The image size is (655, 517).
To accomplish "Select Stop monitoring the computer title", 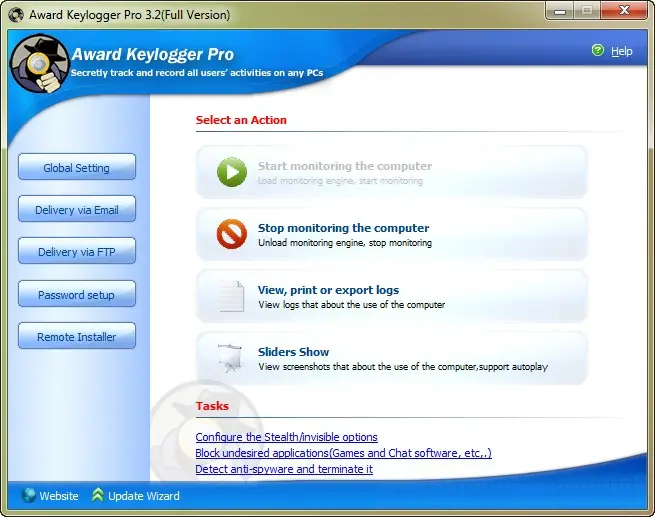I will point(343,228).
